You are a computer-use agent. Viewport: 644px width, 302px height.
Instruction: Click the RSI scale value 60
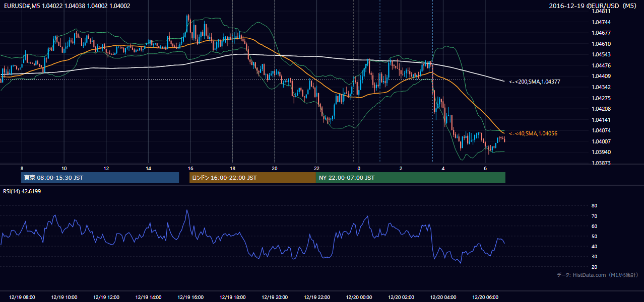point(594,226)
